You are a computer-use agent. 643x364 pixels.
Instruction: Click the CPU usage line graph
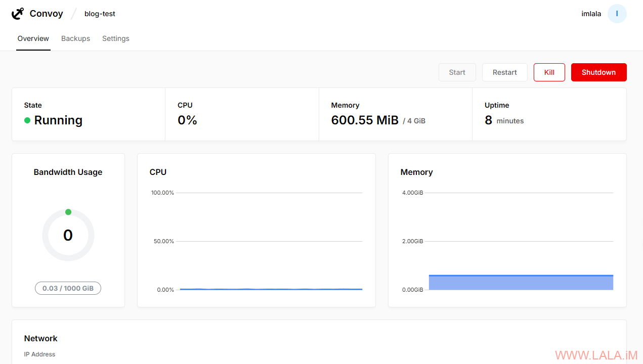(271, 289)
